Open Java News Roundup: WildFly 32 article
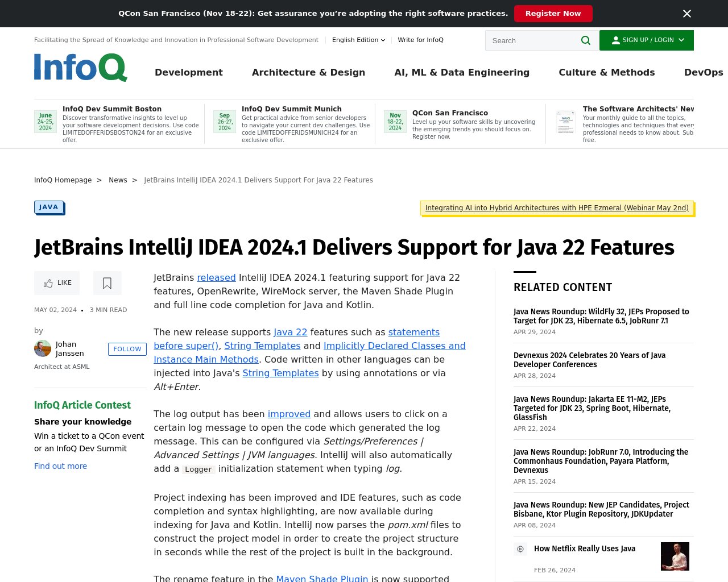The height and width of the screenshot is (582, 728). pos(601,316)
